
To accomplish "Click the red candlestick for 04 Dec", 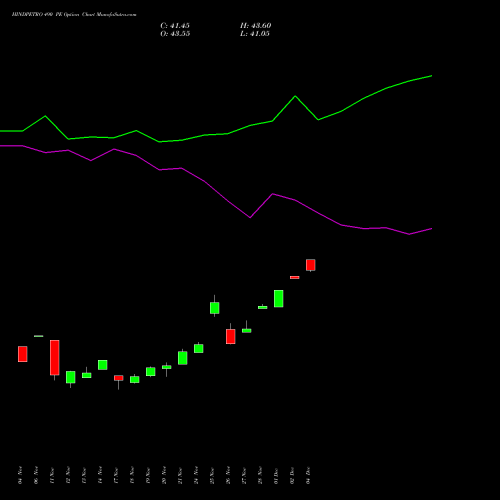I will [311, 265].
